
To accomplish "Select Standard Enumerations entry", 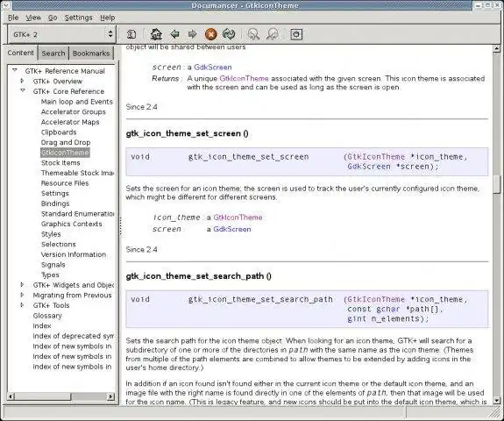I will [77, 214].
